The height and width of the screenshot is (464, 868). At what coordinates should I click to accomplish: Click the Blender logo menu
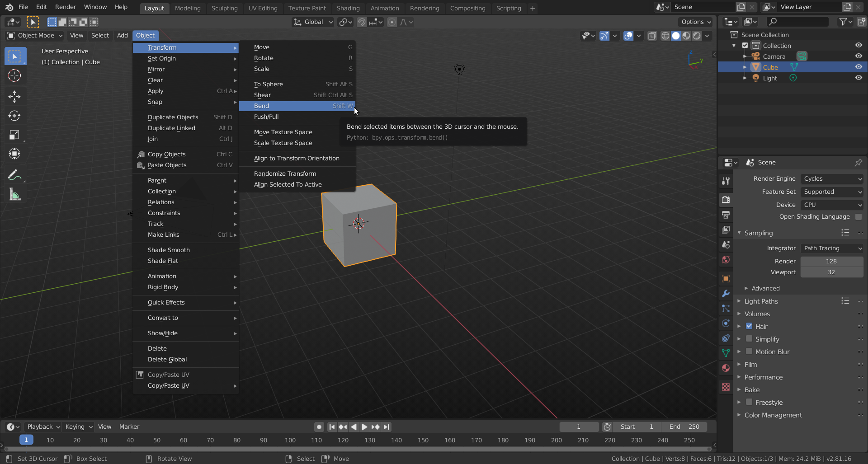[9, 7]
